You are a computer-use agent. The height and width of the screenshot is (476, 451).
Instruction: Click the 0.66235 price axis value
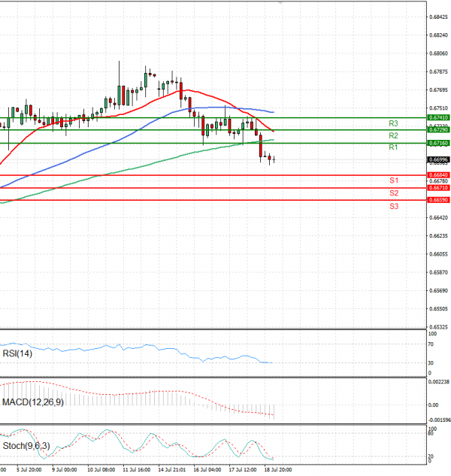(438, 236)
